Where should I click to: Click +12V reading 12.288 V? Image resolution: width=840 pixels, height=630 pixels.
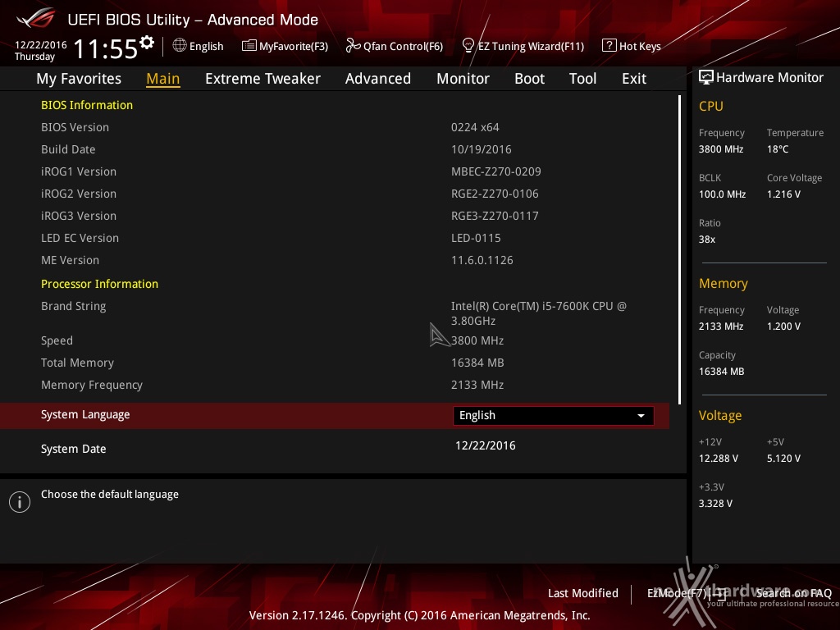(x=719, y=459)
